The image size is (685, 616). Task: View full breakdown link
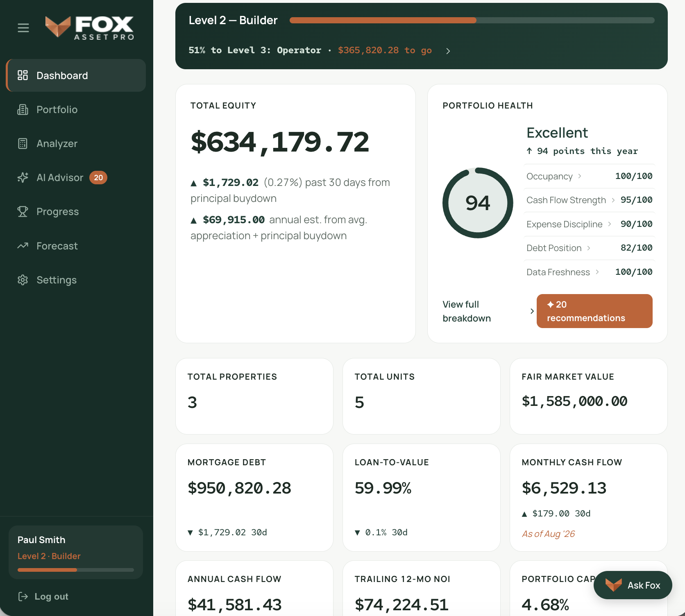488,311
